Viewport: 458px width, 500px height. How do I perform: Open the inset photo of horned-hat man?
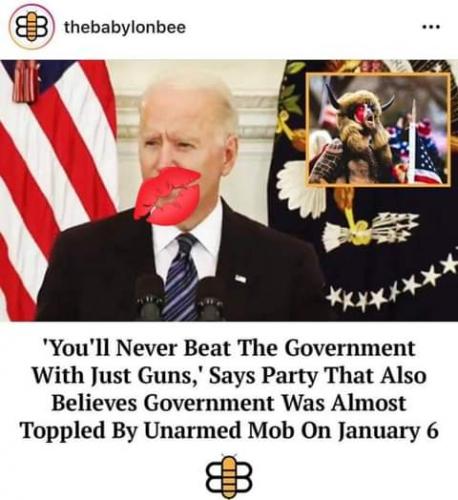coord(379,129)
